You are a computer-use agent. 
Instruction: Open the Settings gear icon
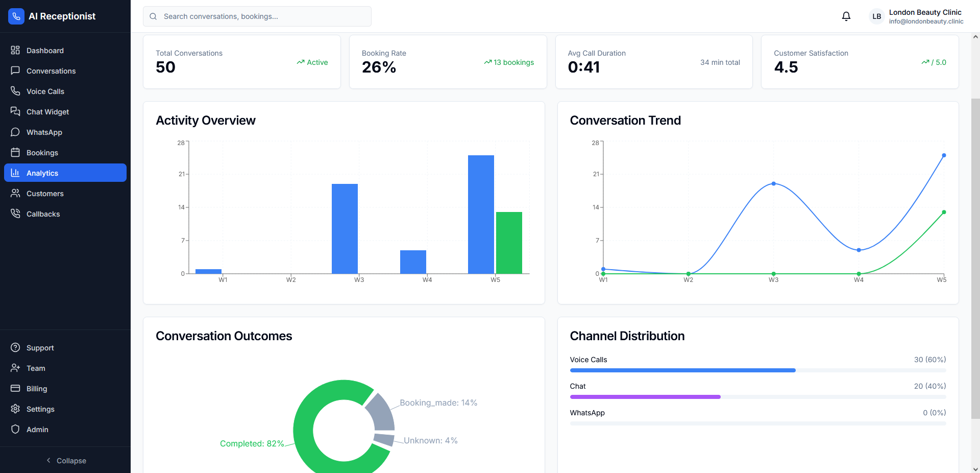click(16, 409)
